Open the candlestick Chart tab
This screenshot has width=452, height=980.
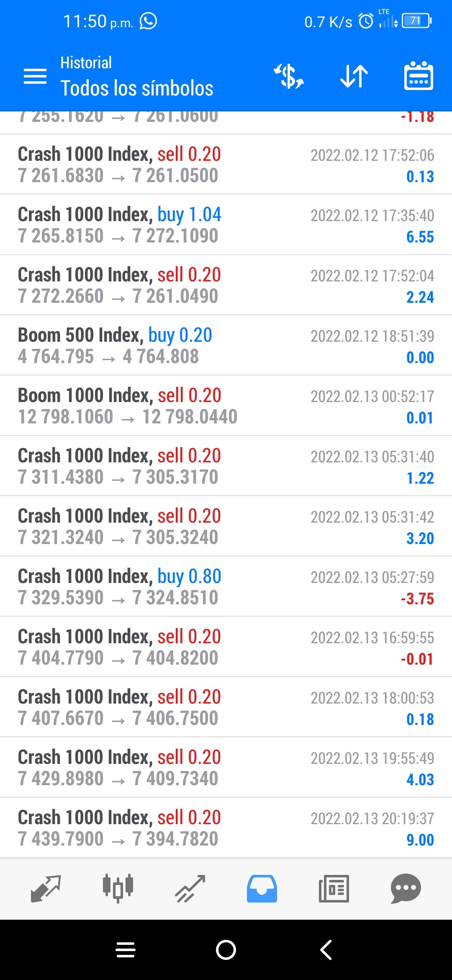tap(118, 888)
